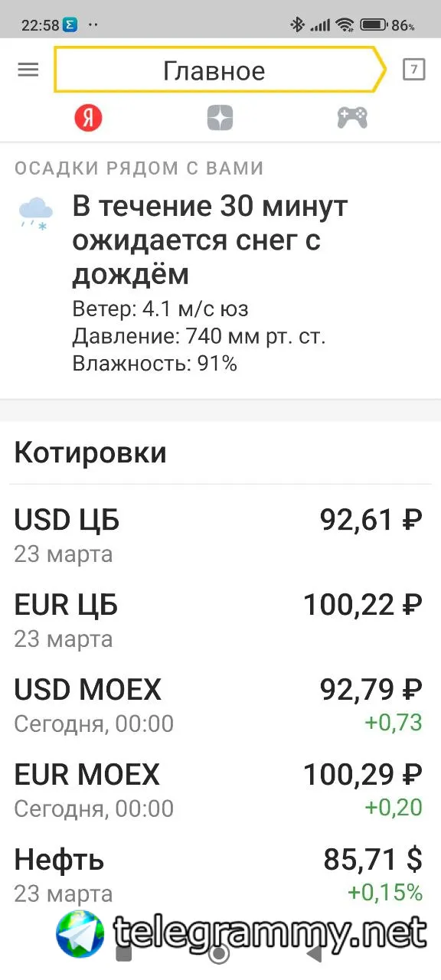The width and height of the screenshot is (441, 980).
Task: Select the EUR MOEX quote
Action: point(220,790)
